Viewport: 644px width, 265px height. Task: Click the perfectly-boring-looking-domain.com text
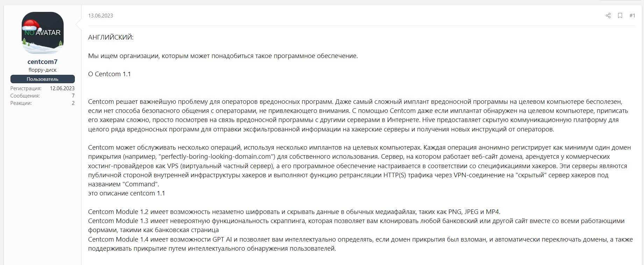click(x=215, y=157)
